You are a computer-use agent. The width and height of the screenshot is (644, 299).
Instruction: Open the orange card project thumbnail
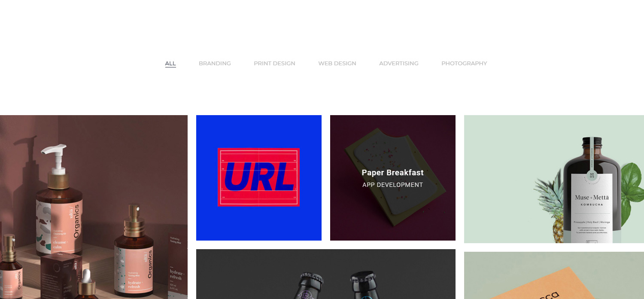(554, 275)
